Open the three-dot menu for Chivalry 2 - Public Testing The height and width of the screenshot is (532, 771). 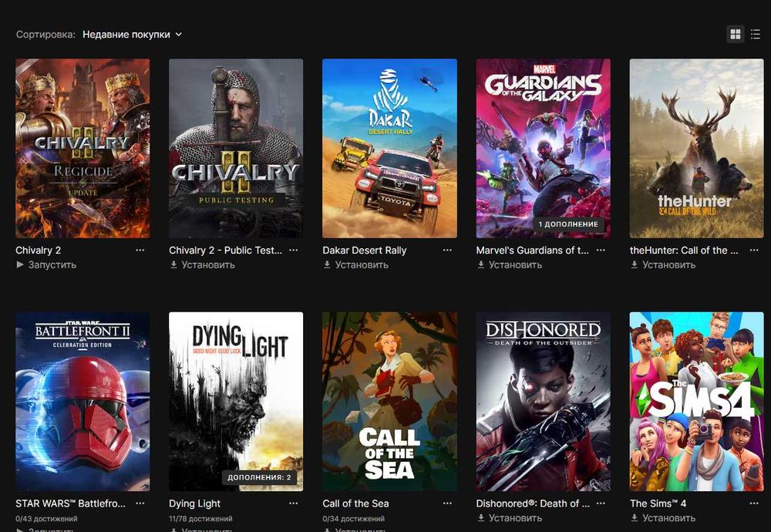(294, 251)
